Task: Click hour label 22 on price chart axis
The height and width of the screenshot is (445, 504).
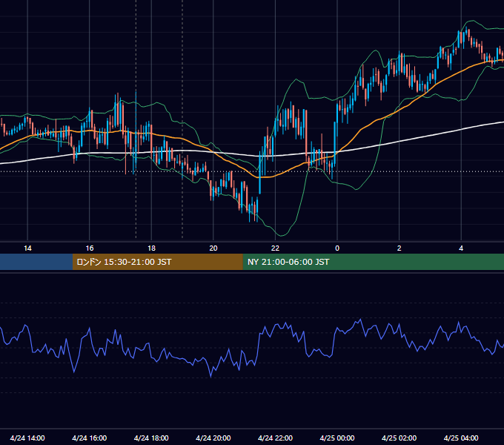Action: (x=275, y=248)
